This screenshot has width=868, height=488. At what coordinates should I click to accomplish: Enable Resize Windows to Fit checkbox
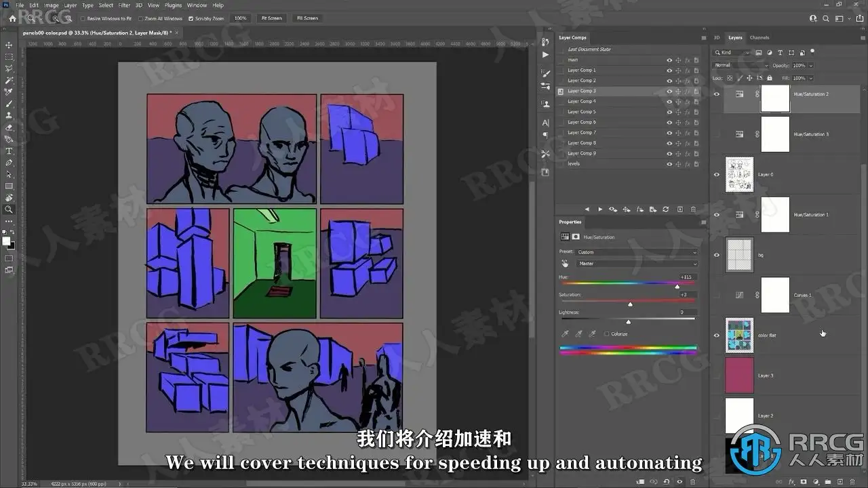[x=83, y=18]
